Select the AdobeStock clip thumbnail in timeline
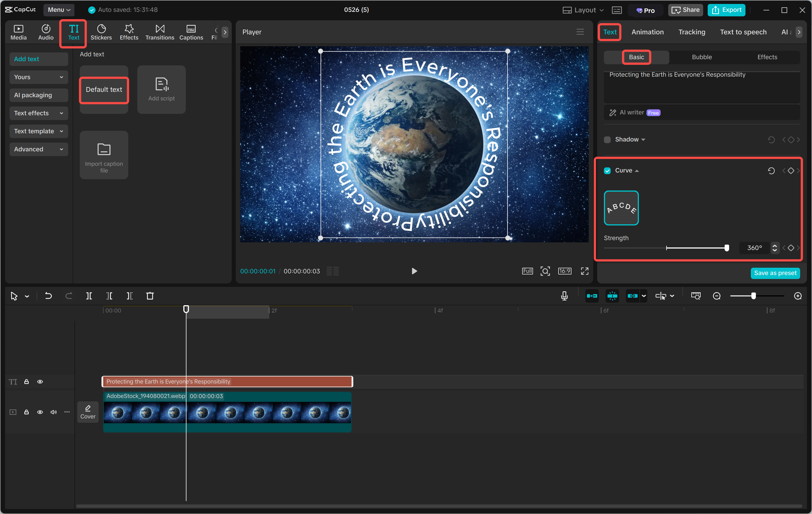The image size is (812, 514). 228,412
